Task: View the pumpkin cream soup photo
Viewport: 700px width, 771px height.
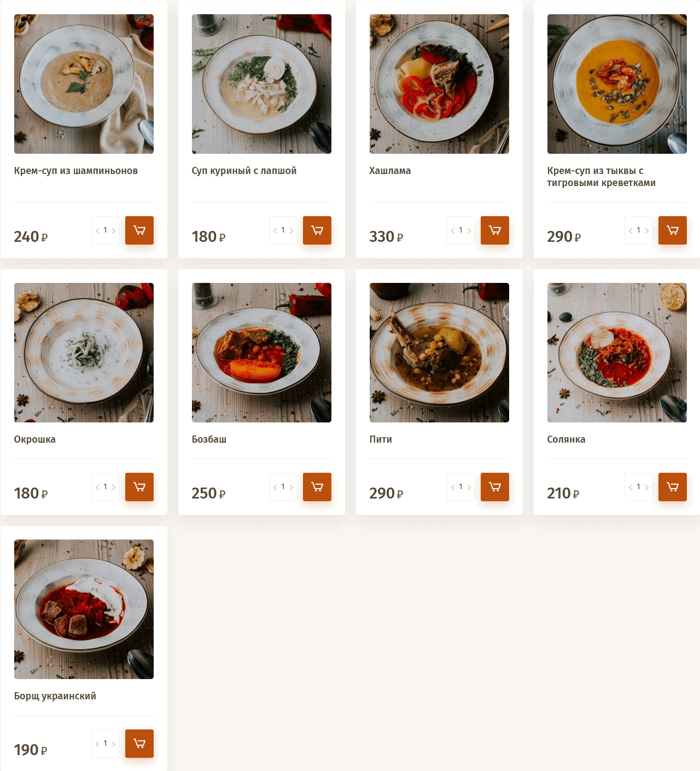Action: click(617, 84)
